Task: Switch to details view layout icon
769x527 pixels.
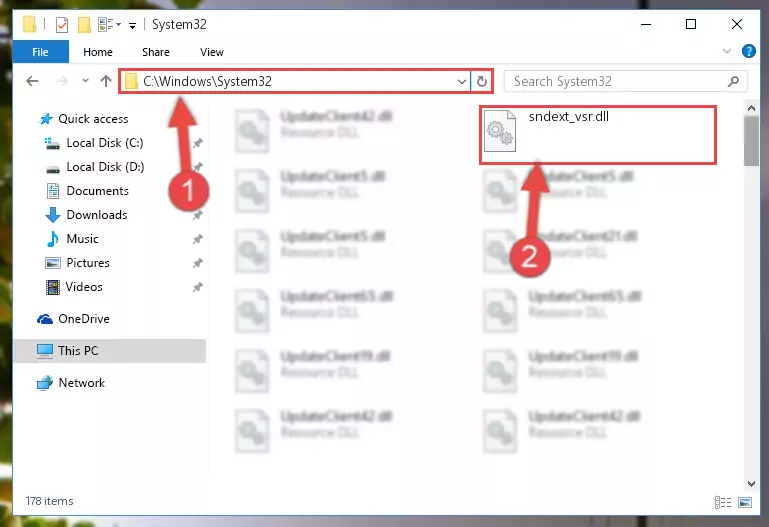Action: tap(723, 502)
